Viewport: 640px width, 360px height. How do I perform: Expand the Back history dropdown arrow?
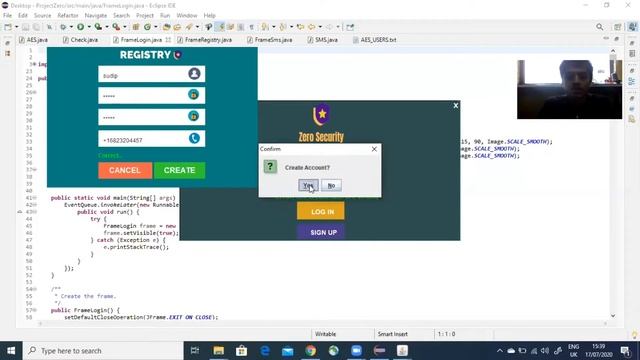(320, 27)
